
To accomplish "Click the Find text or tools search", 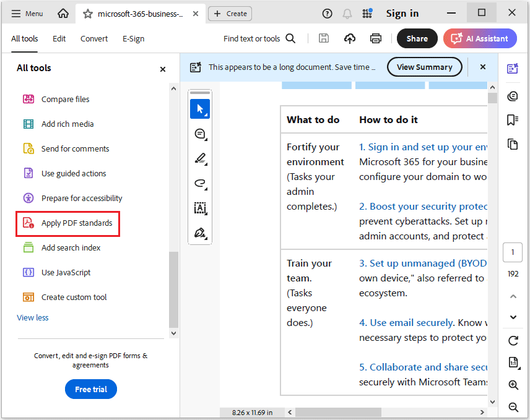I will [x=259, y=39].
